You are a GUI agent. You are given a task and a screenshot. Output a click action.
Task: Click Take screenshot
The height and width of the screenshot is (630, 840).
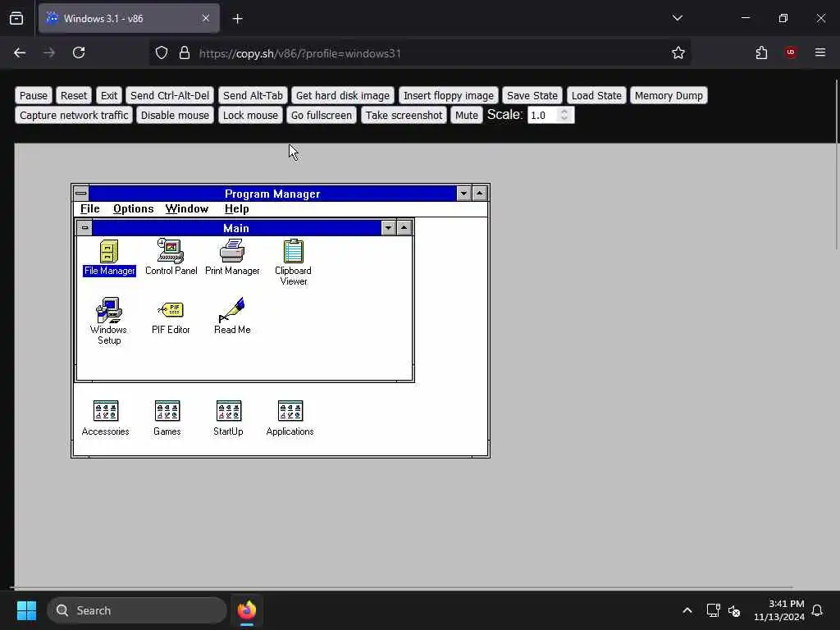pyautogui.click(x=404, y=115)
